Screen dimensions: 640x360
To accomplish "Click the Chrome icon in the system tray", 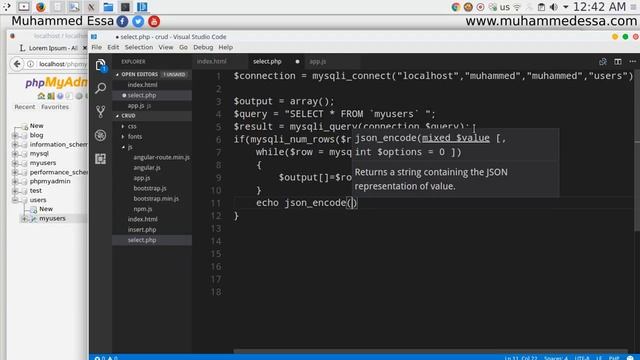I will coord(456,7).
